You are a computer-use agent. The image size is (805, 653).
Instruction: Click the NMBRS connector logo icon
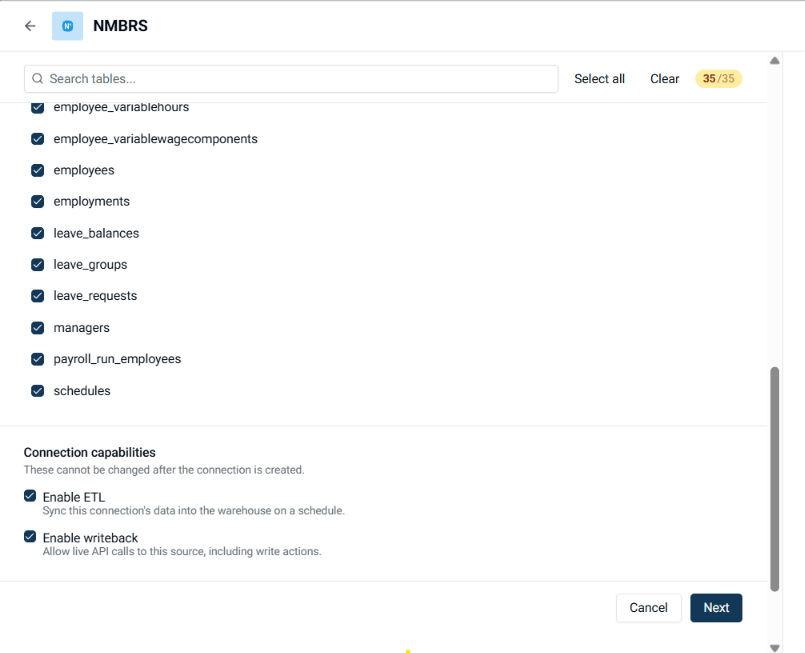coord(67,26)
